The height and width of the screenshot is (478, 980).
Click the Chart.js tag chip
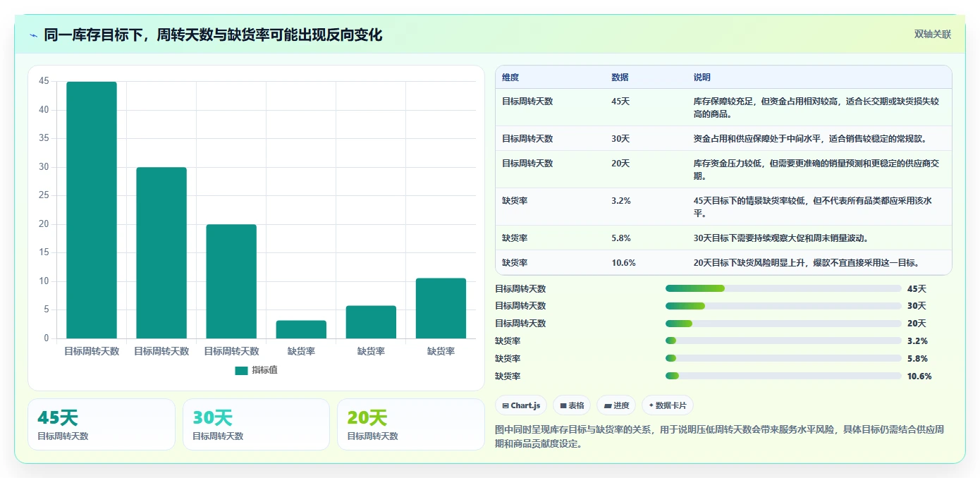(x=521, y=405)
